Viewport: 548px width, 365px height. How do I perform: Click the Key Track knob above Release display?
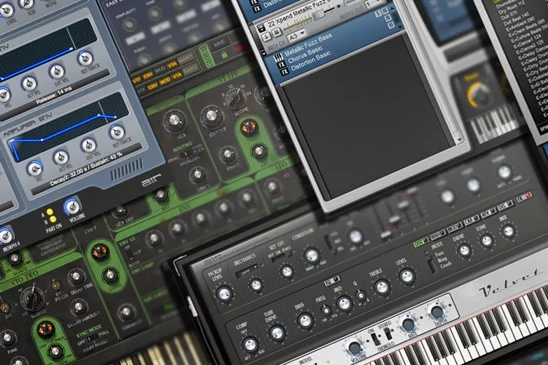coord(85,58)
